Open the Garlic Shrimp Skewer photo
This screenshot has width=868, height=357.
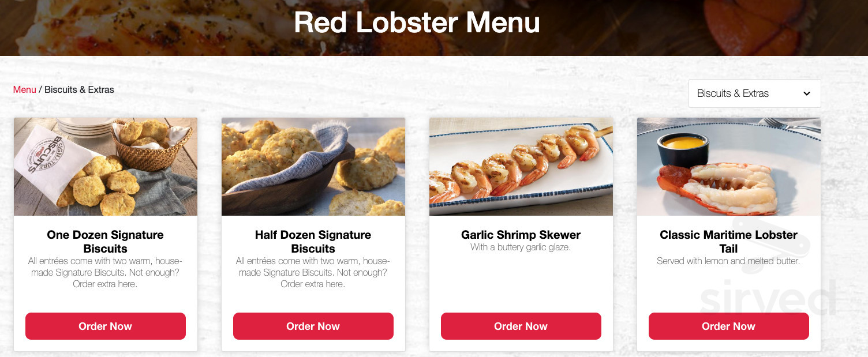521,167
